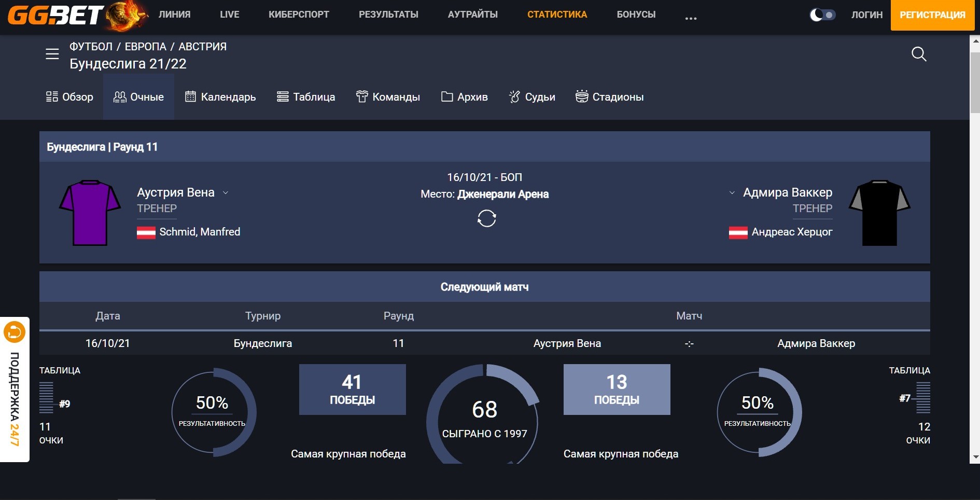Expand the Аустрия Вена team dropdown

pos(226,193)
